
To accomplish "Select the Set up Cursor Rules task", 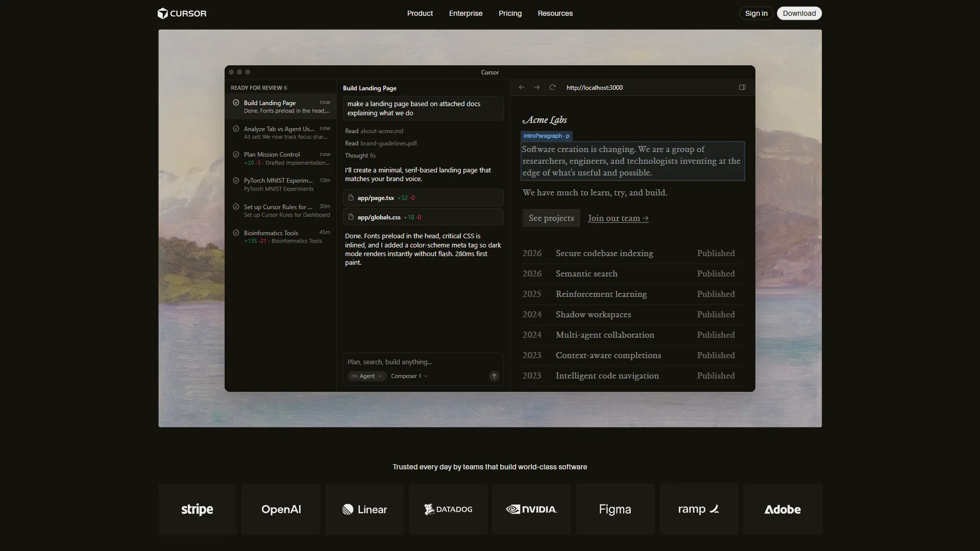I will coord(281,211).
